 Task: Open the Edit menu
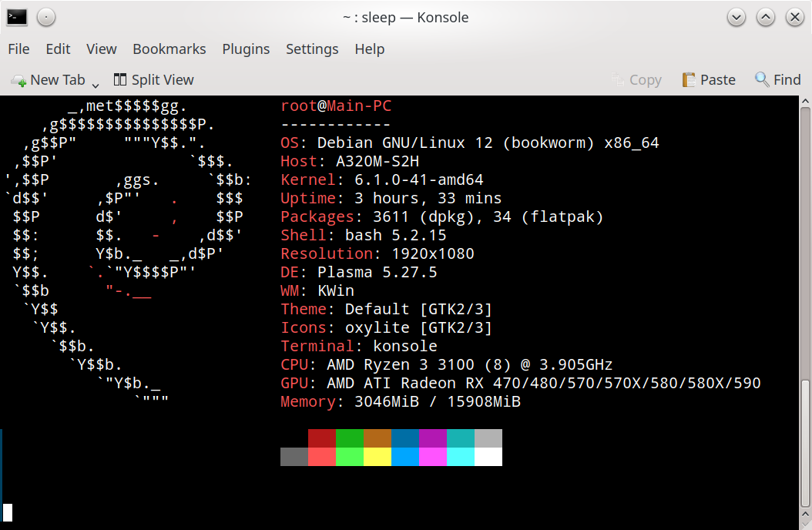58,49
